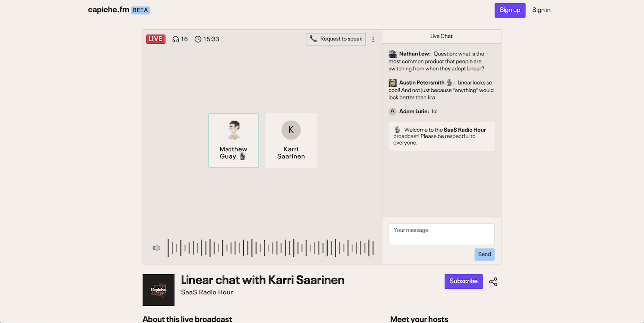
Task: Click the BETA badge
Action: point(140,10)
